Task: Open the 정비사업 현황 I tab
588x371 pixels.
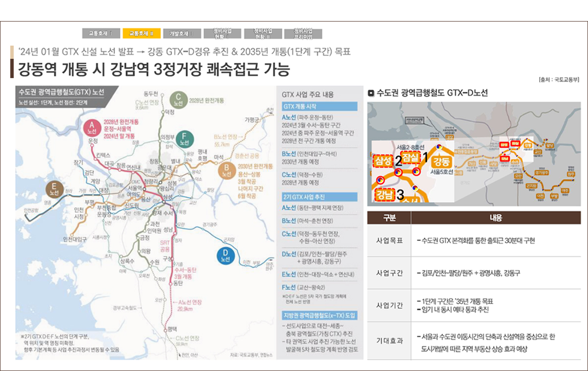Action: click(x=222, y=34)
